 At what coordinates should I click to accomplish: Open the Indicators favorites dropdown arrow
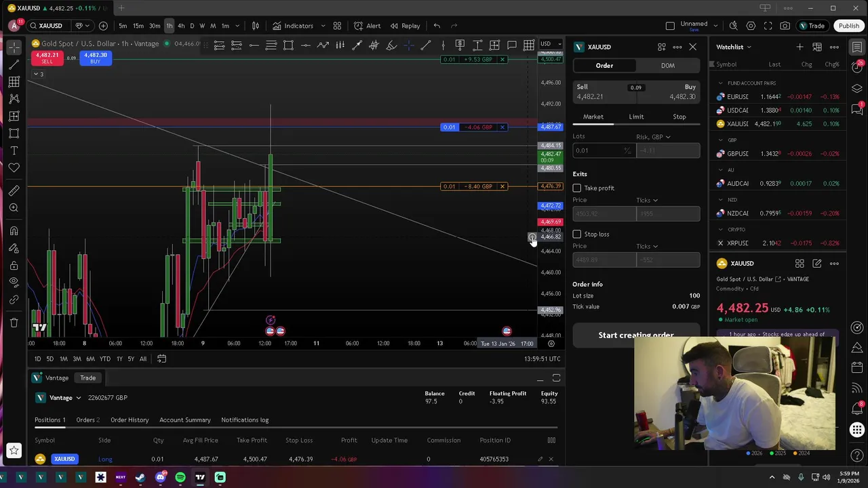pyautogui.click(x=323, y=26)
